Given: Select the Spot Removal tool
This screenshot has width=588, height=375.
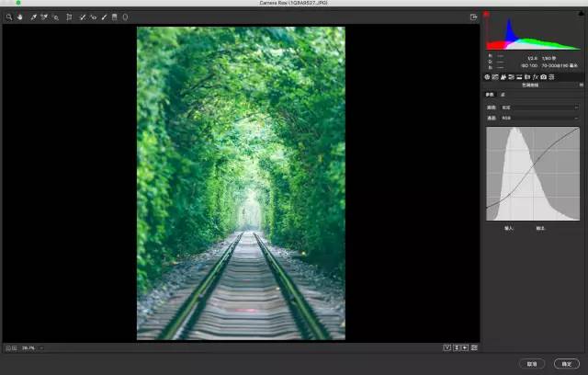Looking at the screenshot, I should click(83, 17).
